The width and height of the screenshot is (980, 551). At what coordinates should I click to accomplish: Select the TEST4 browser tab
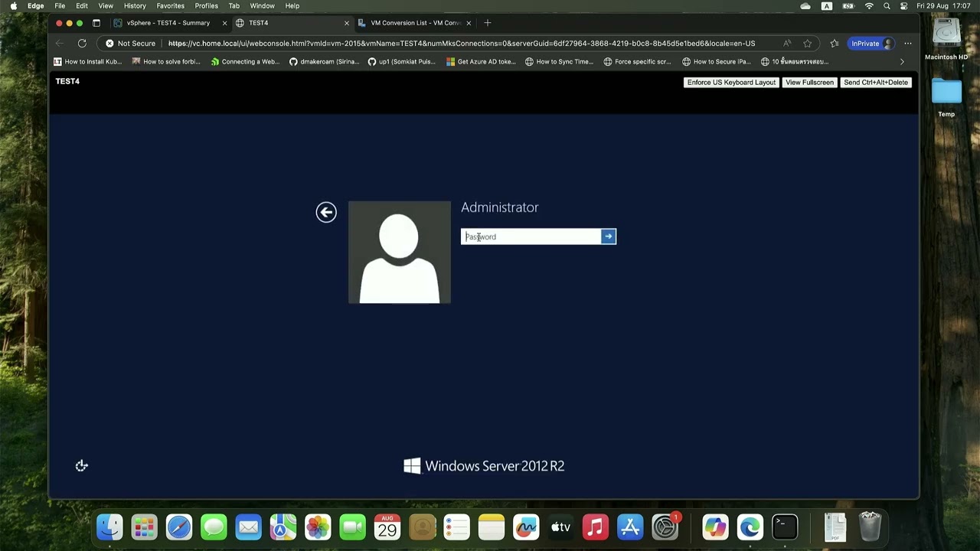click(x=291, y=23)
